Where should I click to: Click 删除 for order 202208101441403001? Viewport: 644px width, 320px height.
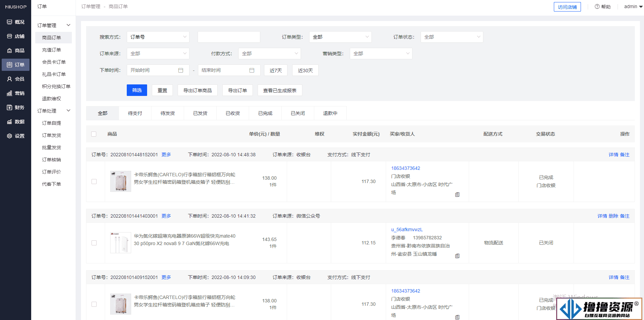point(613,216)
